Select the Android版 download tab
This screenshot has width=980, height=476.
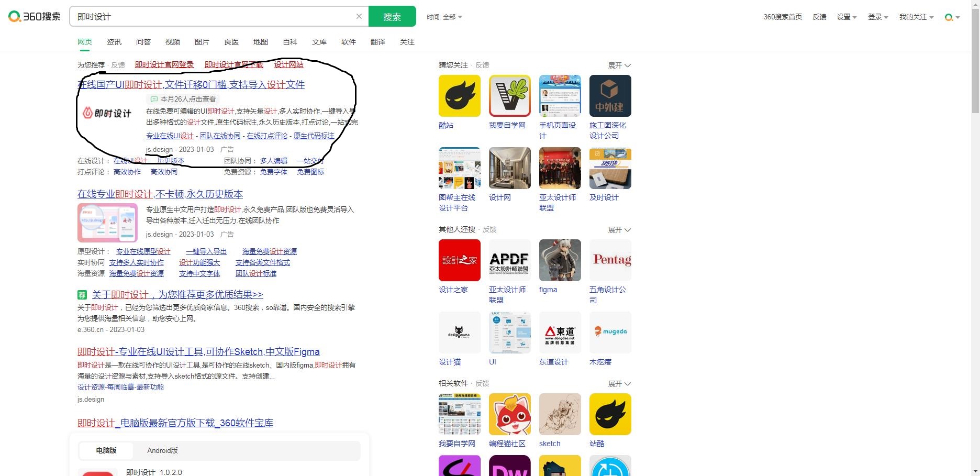pos(162,450)
